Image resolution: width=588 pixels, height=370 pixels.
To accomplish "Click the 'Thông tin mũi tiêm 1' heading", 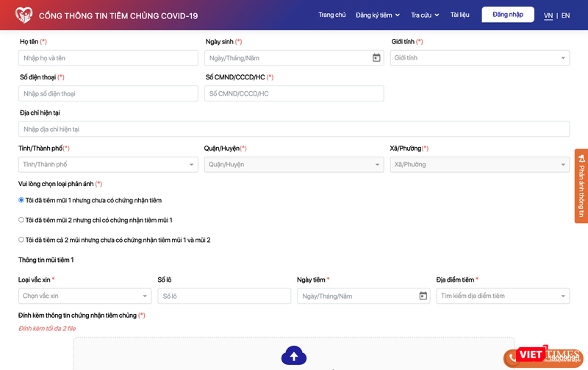I will point(46,260).
